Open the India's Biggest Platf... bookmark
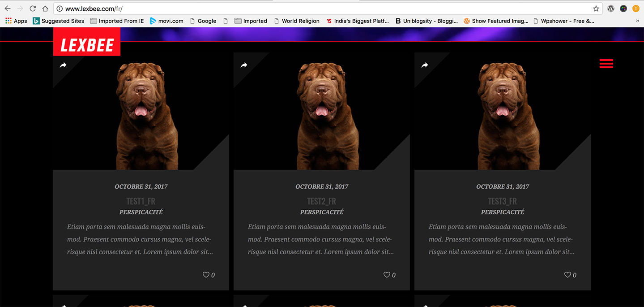 pos(358,21)
